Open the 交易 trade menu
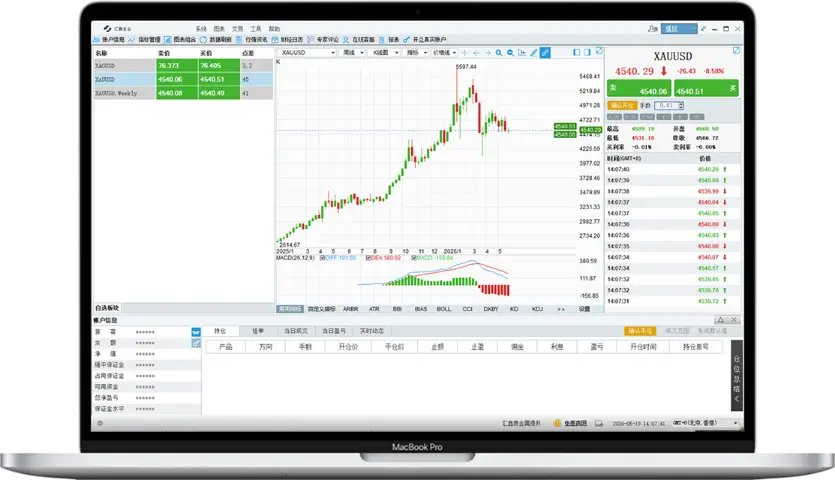 pos(238,29)
